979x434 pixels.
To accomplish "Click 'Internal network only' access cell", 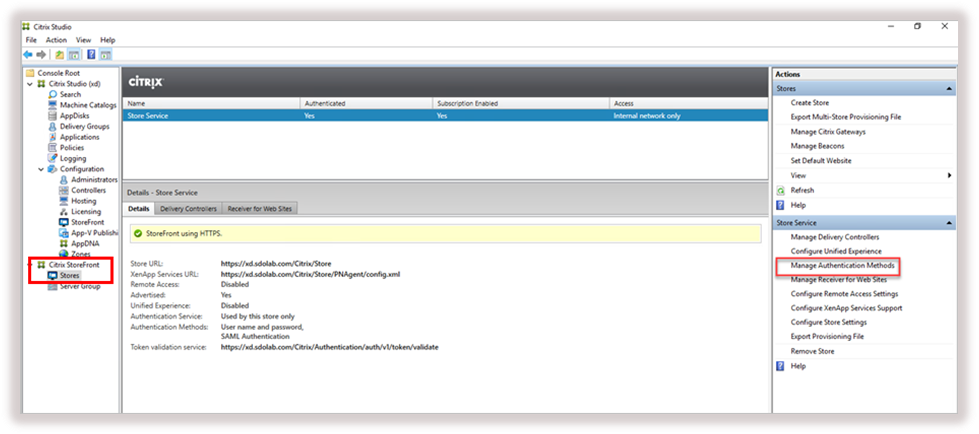I will [x=647, y=116].
